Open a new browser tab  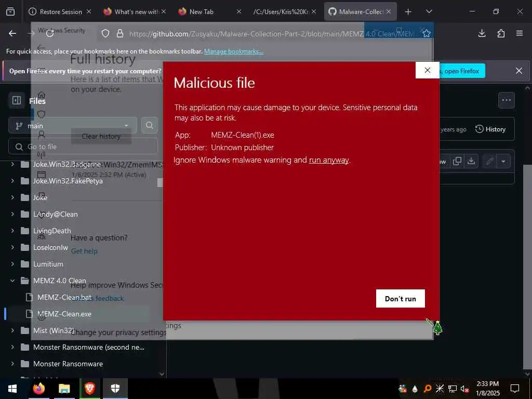pyautogui.click(x=408, y=12)
